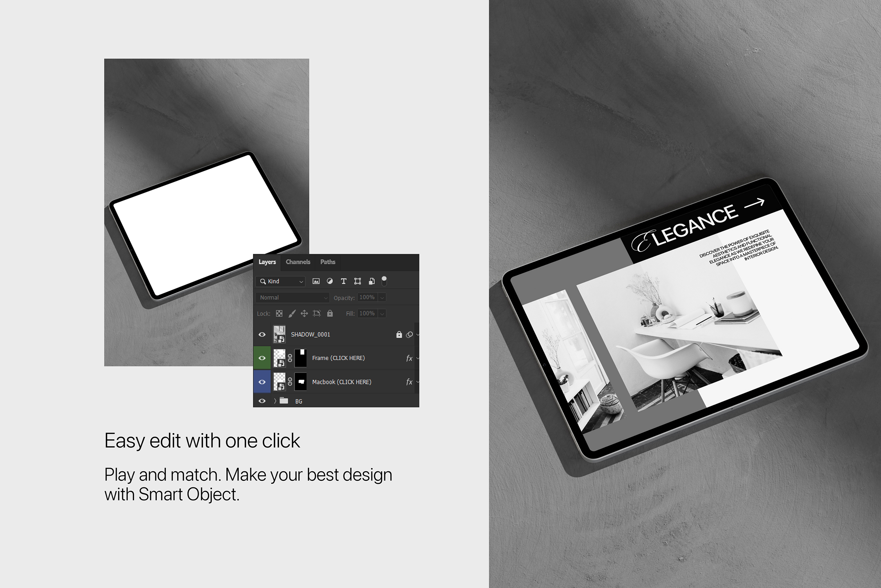Image resolution: width=881 pixels, height=588 pixels.
Task: Click the lock position icon
Action: point(304,314)
